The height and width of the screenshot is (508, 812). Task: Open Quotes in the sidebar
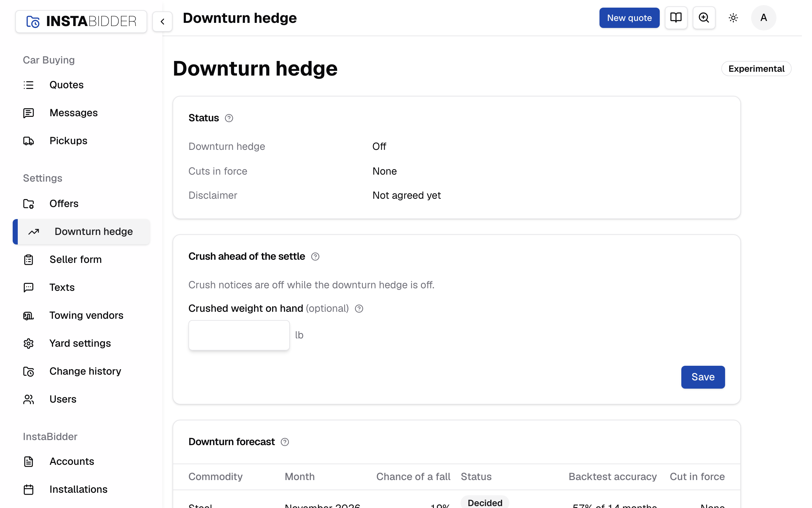[x=66, y=85]
